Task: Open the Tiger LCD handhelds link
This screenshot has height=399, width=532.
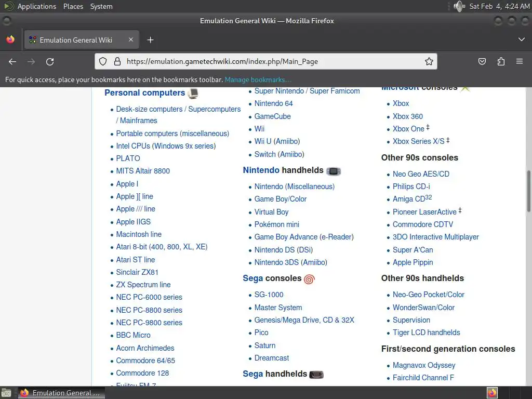Action: (426, 333)
